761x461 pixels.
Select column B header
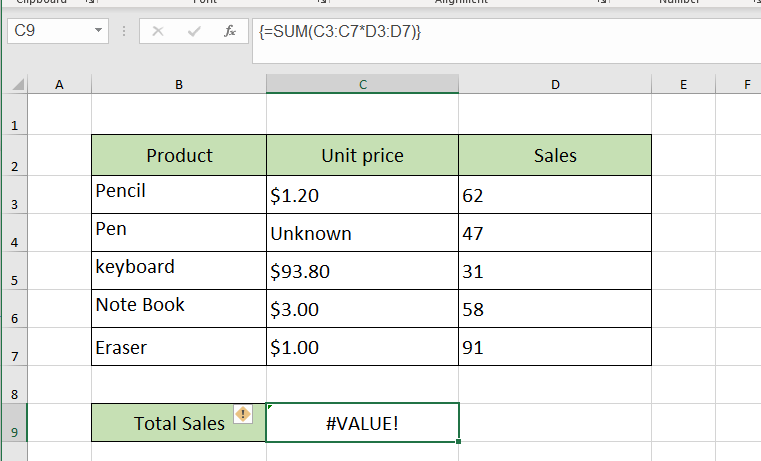[179, 84]
